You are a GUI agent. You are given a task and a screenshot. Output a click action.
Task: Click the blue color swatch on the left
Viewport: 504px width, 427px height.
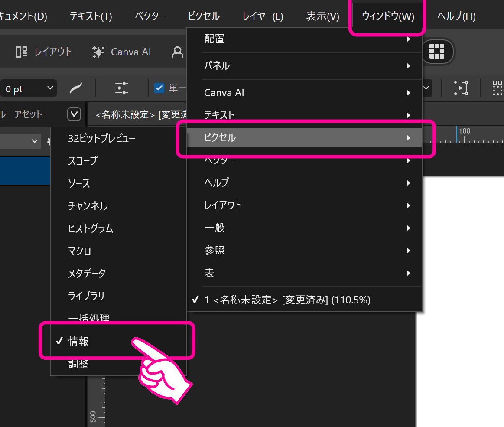[x=24, y=171]
